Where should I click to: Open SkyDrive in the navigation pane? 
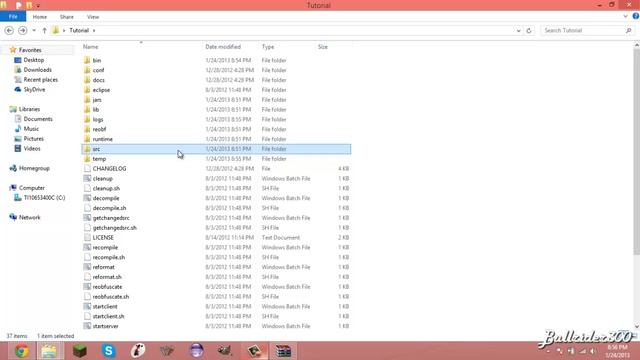(34, 89)
